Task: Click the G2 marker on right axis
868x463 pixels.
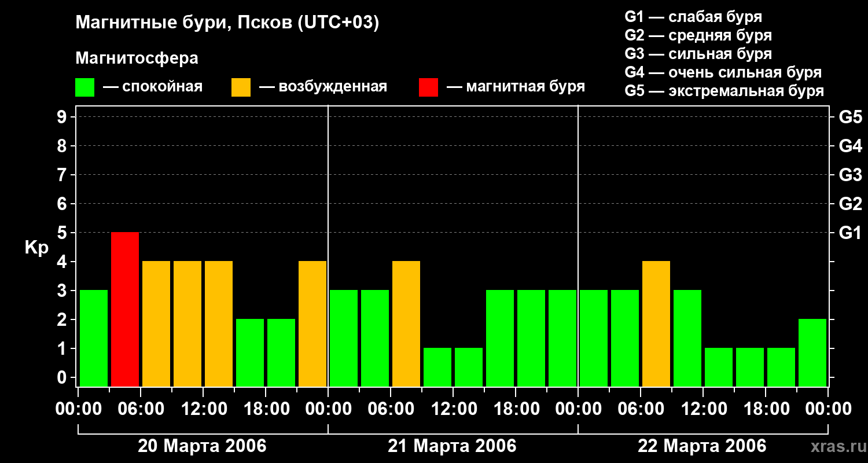Action: [x=850, y=204]
